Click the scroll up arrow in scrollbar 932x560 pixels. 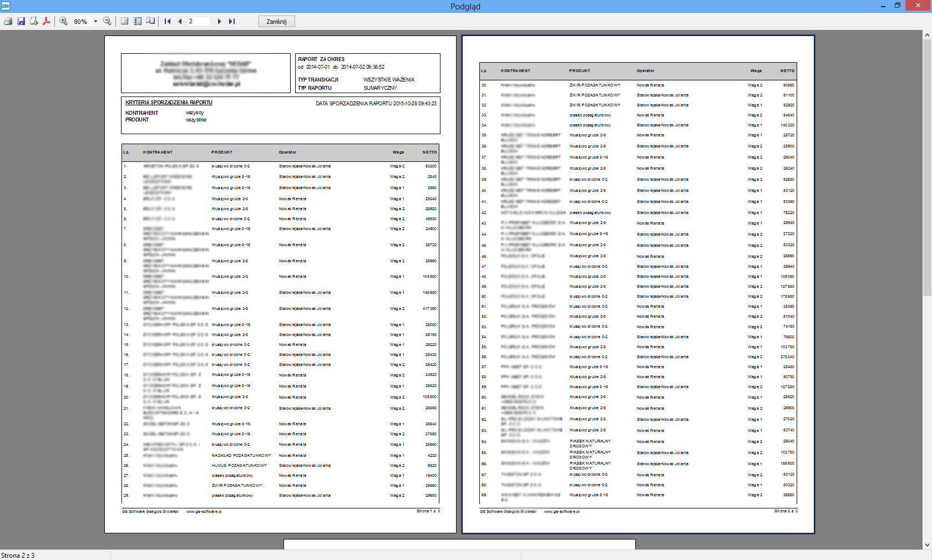click(x=927, y=35)
